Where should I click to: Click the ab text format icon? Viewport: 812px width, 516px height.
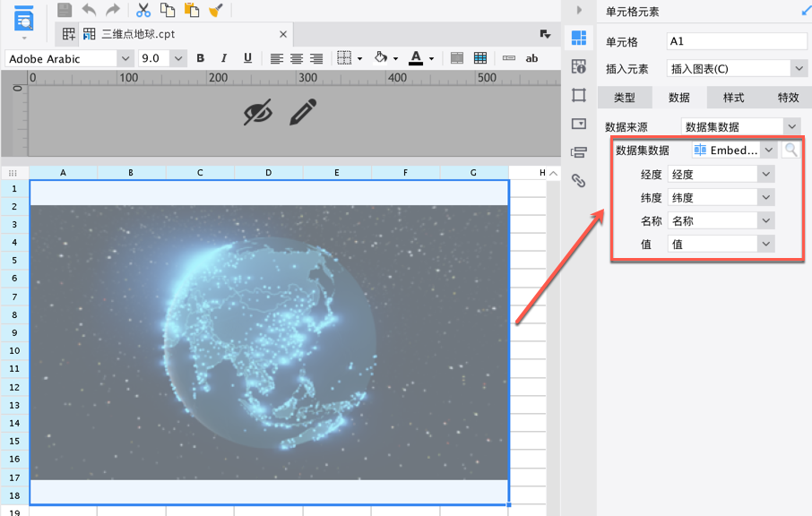531,58
